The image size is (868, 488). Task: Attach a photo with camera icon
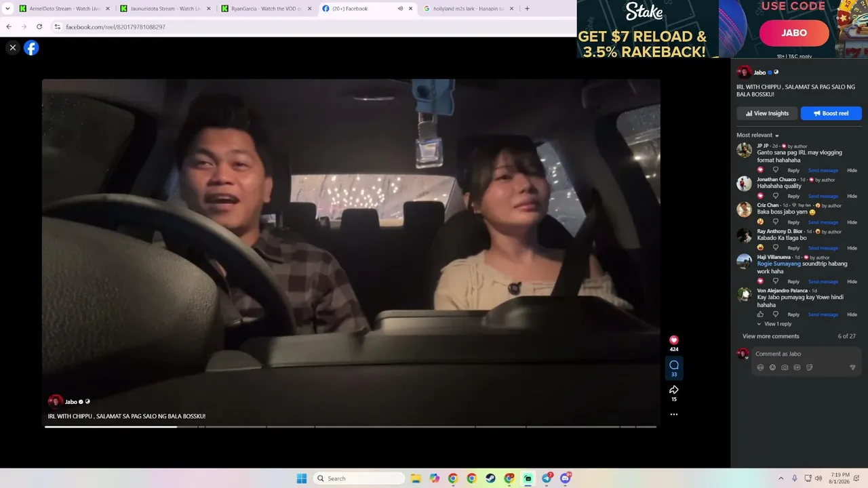785,367
